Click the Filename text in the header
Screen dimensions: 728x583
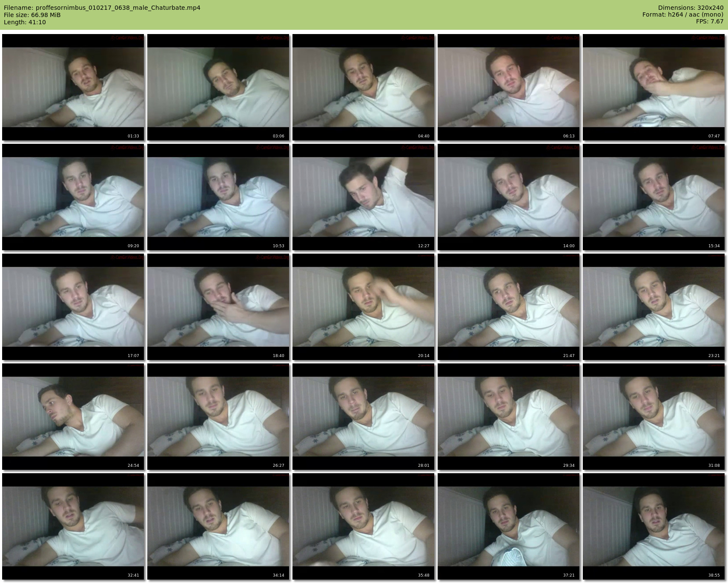(x=102, y=8)
